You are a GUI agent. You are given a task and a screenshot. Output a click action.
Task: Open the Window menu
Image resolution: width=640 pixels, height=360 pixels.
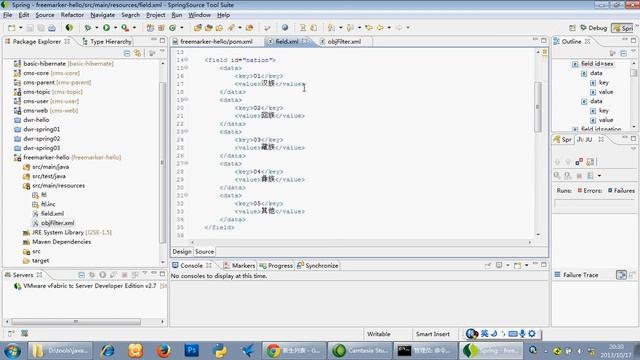(199, 15)
